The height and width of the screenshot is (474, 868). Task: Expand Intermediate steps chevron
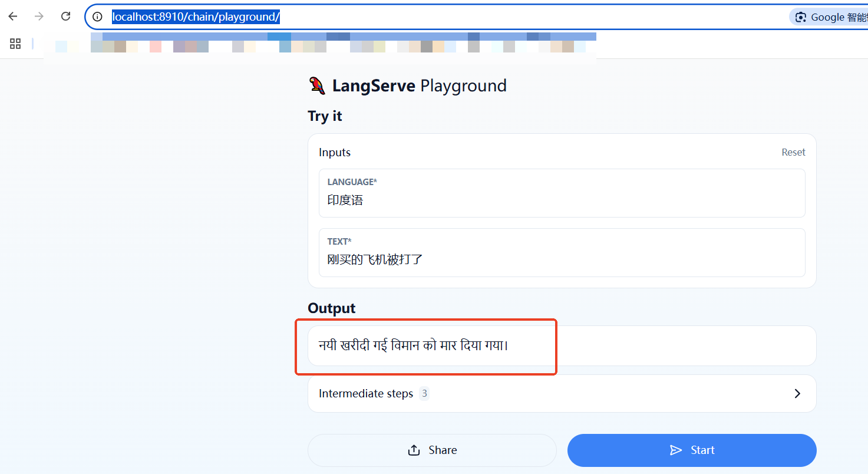pos(797,393)
